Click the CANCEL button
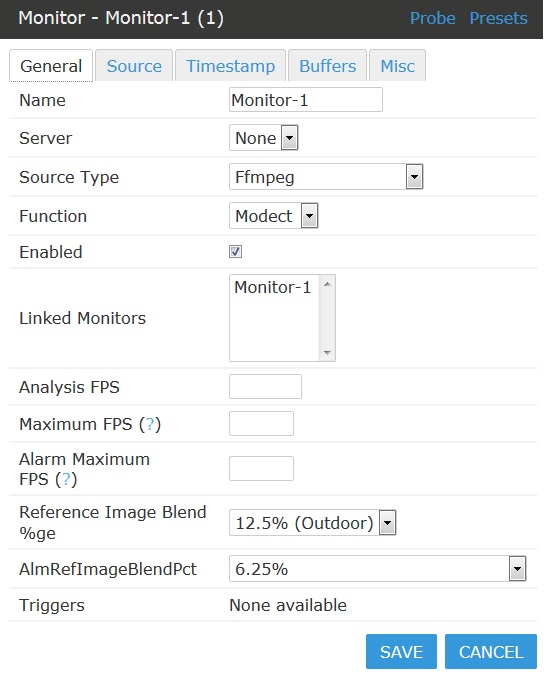Image resolution: width=544 pixels, height=677 pixels. point(491,652)
